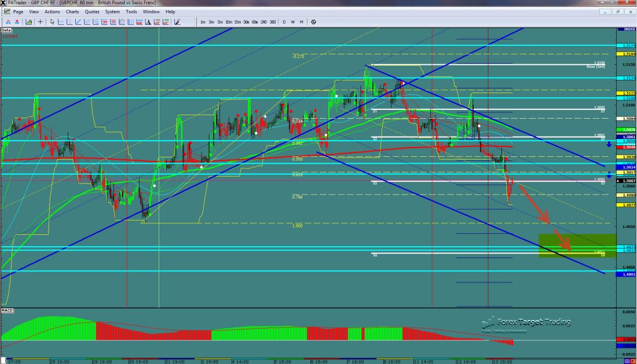This screenshot has width=637, height=364.
Task: Switch chart to 60 minute timeframe
Action: pos(254,22)
